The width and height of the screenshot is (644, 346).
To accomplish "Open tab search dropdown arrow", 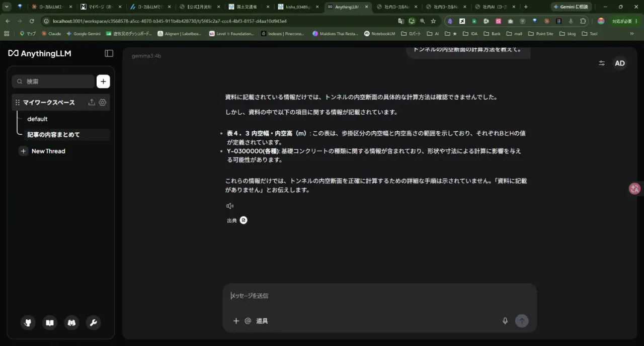I will coord(7,7).
